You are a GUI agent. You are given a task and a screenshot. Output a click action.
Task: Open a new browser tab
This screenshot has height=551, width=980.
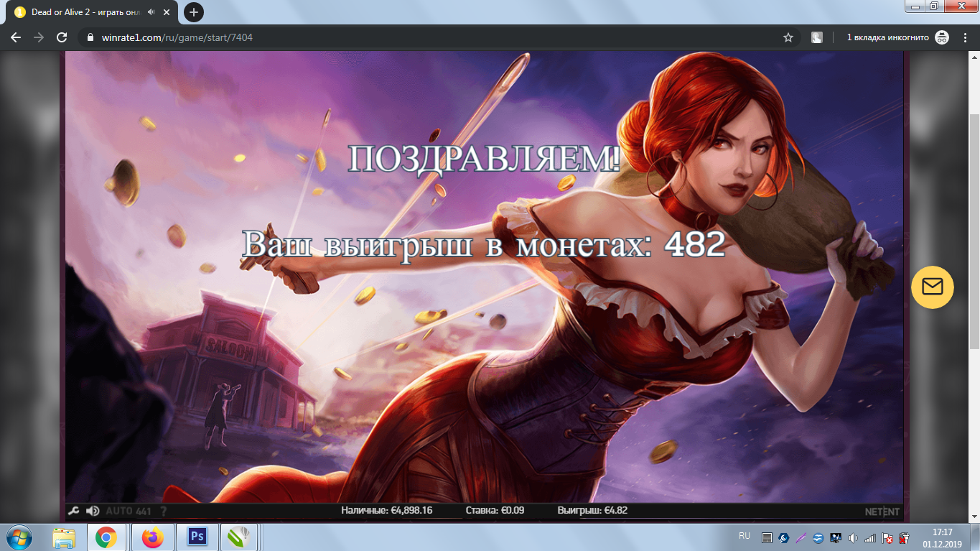[x=193, y=11]
